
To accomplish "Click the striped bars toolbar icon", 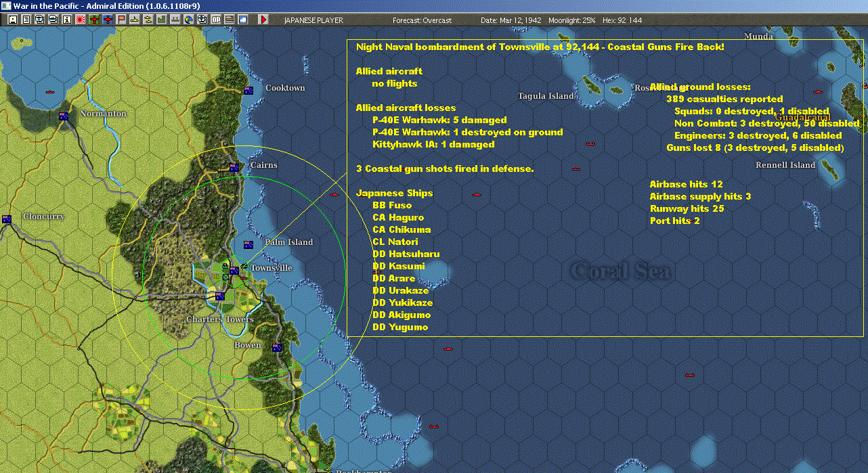I will (230, 20).
